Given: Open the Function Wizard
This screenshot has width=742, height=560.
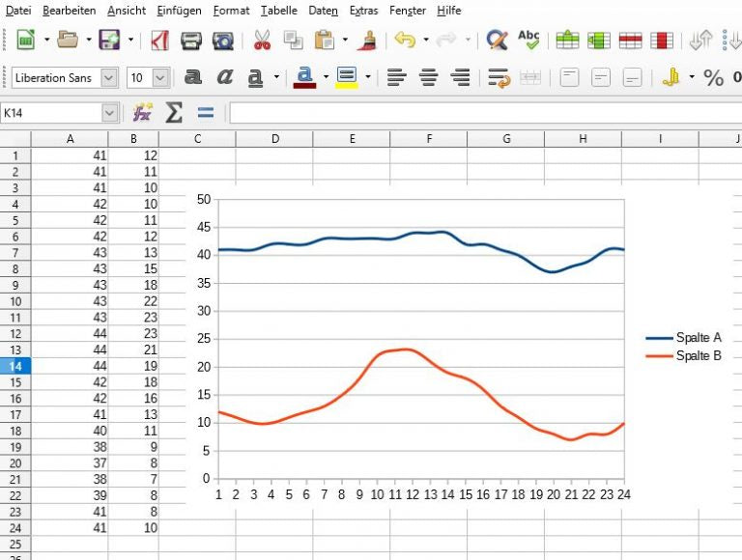Looking at the screenshot, I should (142, 113).
